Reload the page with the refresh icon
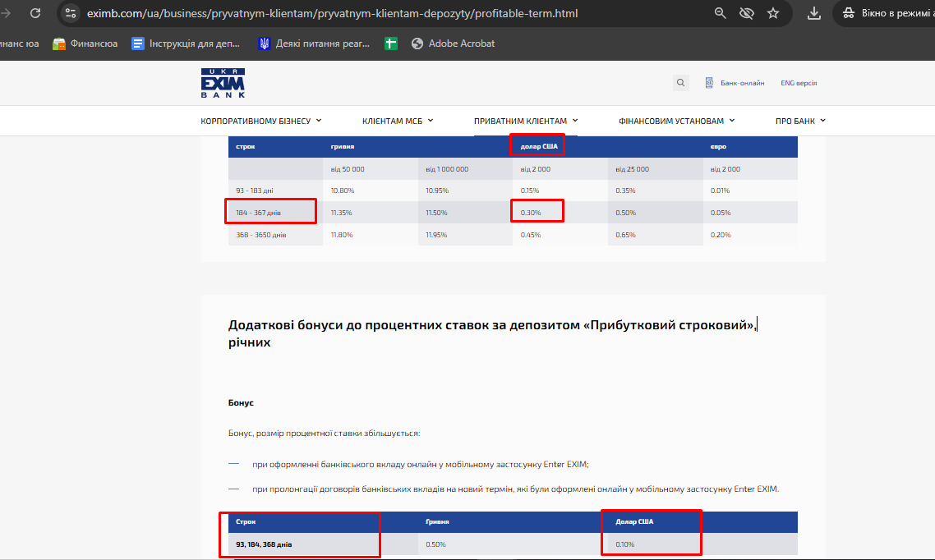The width and height of the screenshot is (935, 560). 35,13
